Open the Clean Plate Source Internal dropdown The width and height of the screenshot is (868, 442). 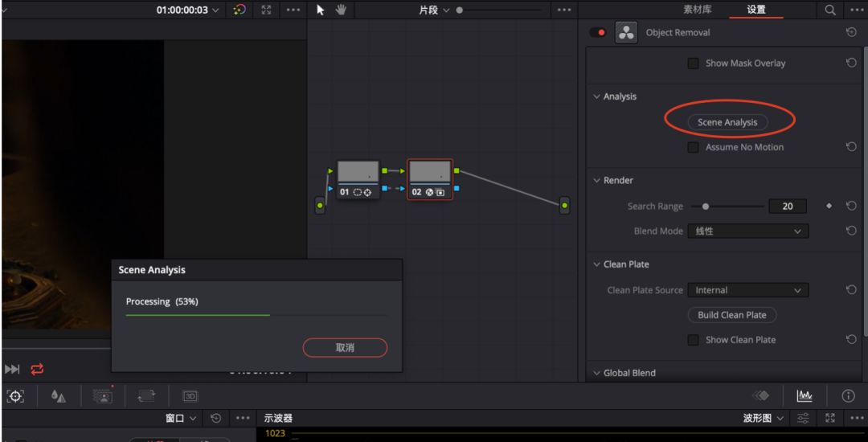748,290
